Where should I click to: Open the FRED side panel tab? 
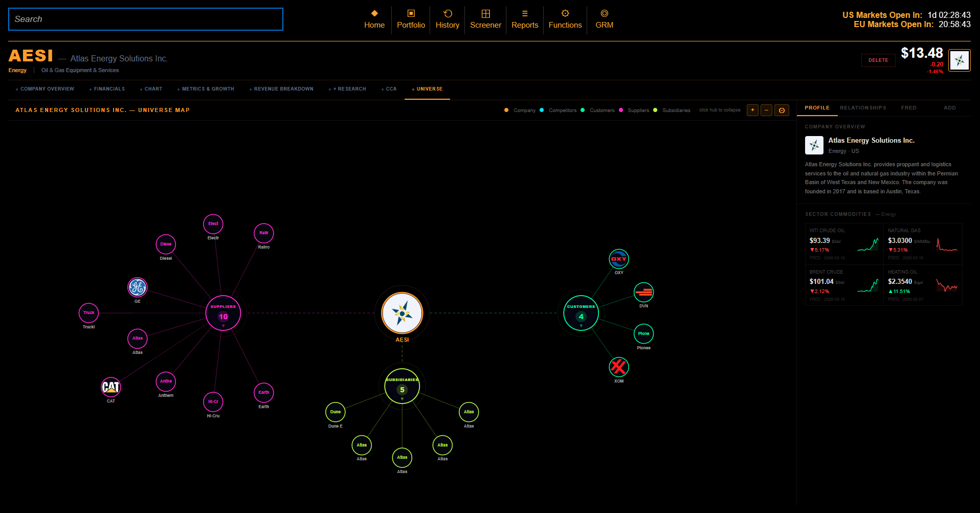point(909,108)
